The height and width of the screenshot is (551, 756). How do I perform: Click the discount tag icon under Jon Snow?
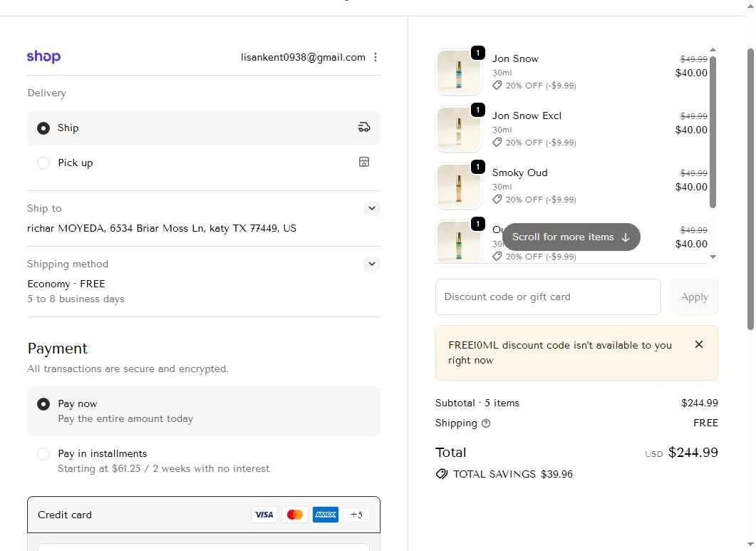[497, 86]
